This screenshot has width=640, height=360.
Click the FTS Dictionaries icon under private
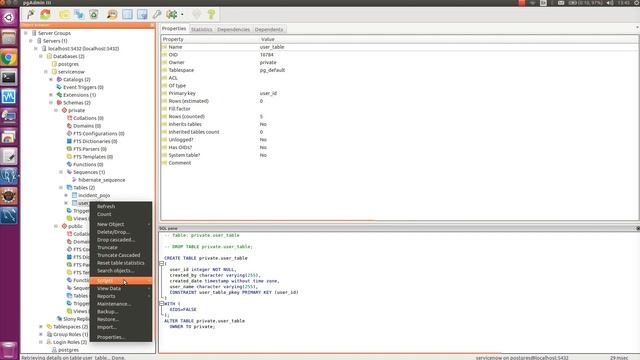click(x=69, y=141)
